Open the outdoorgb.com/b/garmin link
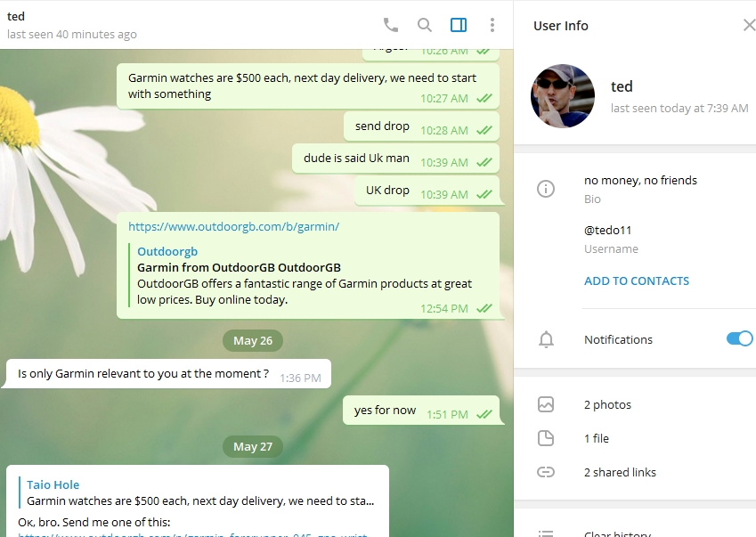Screen dimensions: 756x537 click(x=234, y=226)
